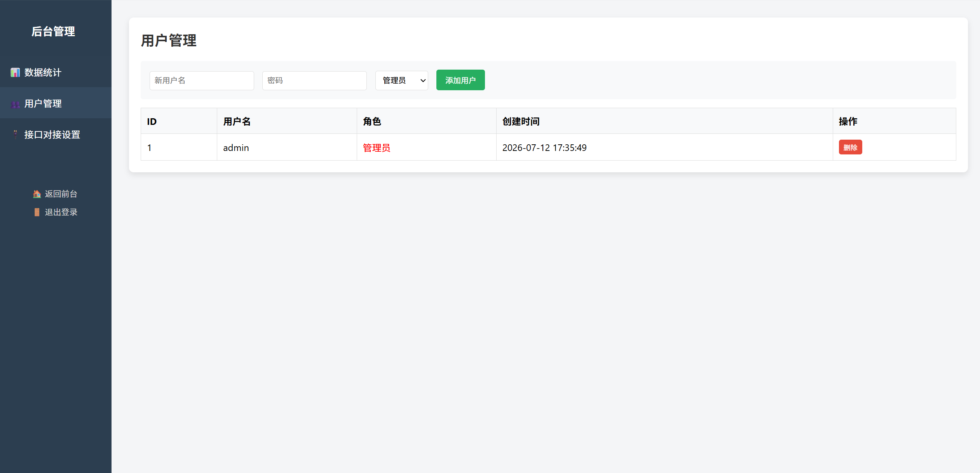The image size is (980, 473).
Task: Click the house icon beside 返回前台
Action: tap(37, 194)
